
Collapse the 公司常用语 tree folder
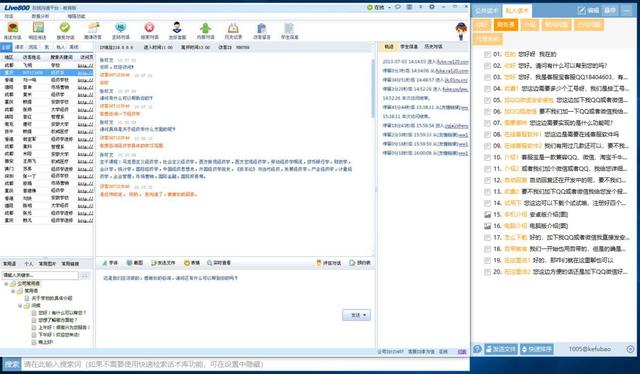(6, 283)
